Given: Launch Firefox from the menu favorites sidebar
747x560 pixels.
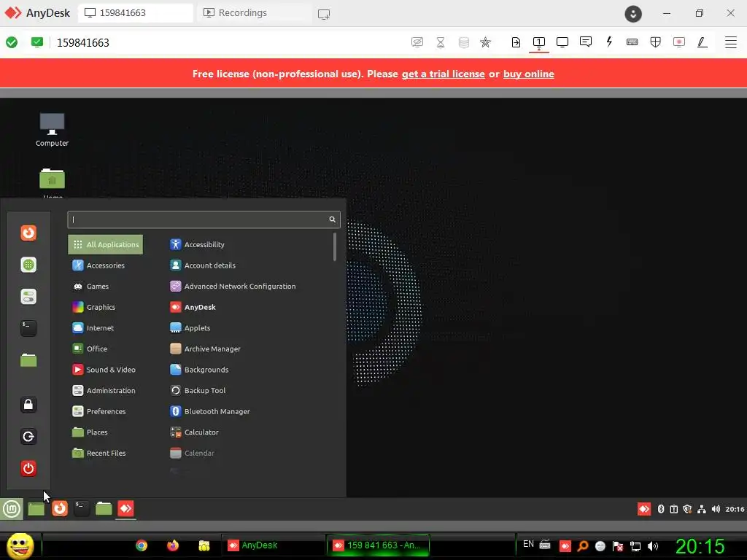Looking at the screenshot, I should 28,233.
